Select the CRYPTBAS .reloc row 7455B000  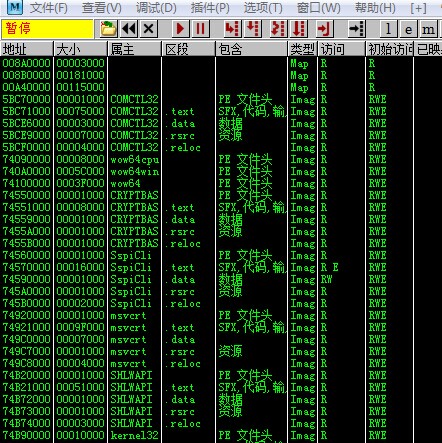tap(221, 243)
